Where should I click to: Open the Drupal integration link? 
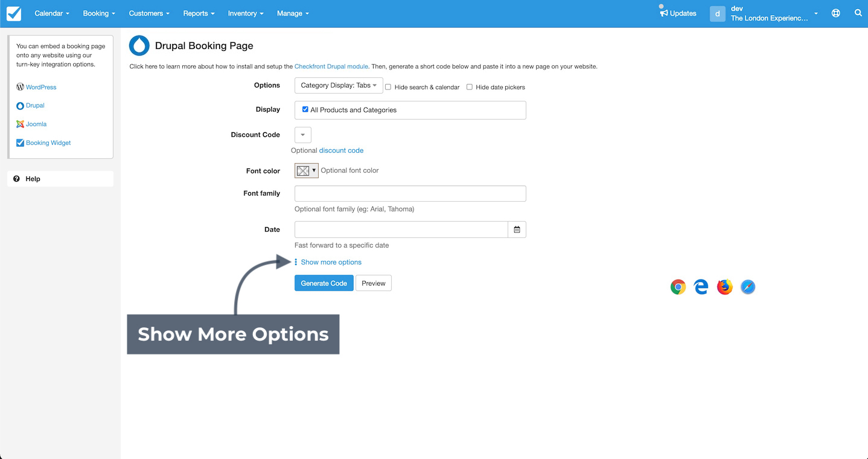coord(35,106)
